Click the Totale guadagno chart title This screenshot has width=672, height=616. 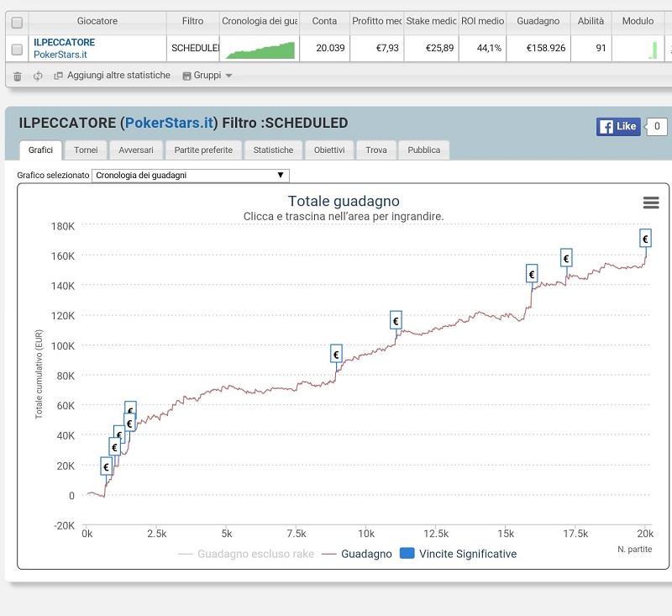click(344, 201)
